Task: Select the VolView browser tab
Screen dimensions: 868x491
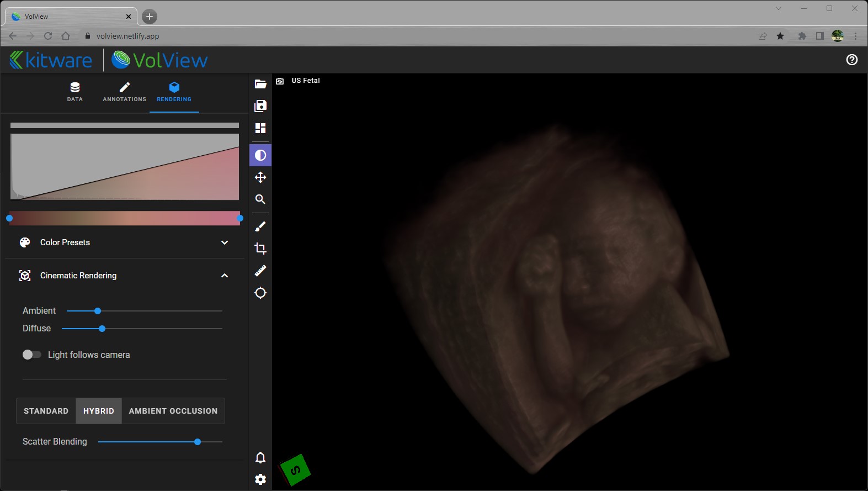Action: [72, 17]
